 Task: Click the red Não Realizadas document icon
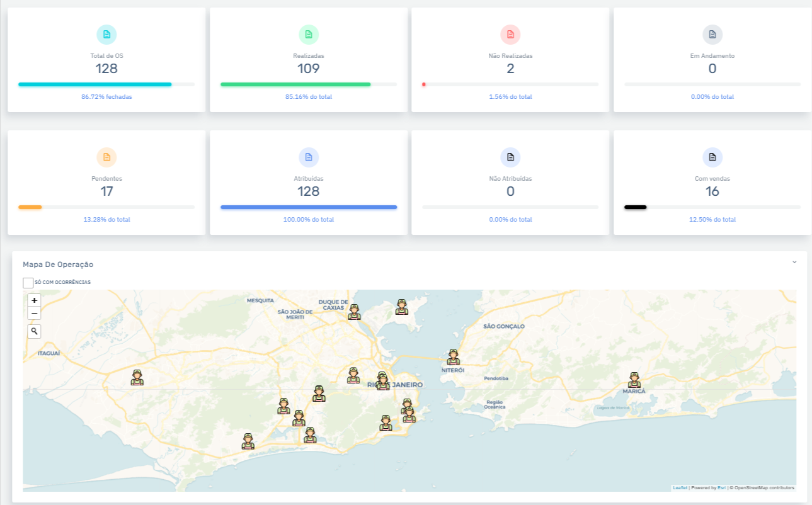click(x=510, y=35)
